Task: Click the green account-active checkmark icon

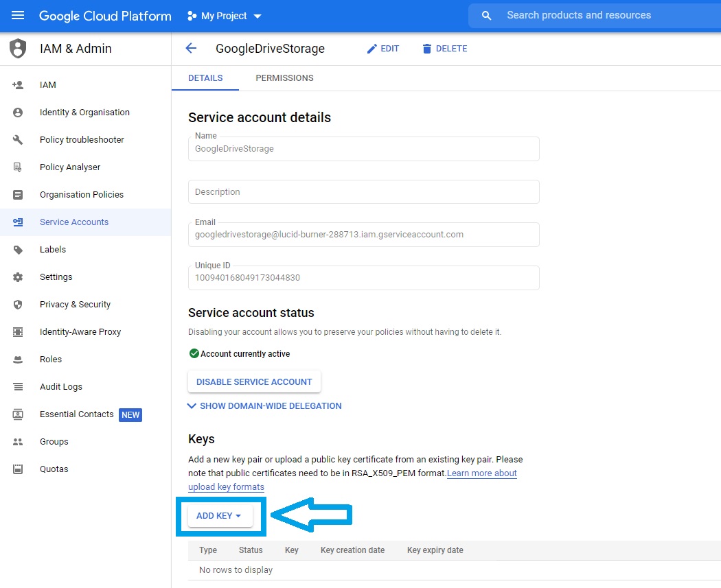Action: [194, 353]
